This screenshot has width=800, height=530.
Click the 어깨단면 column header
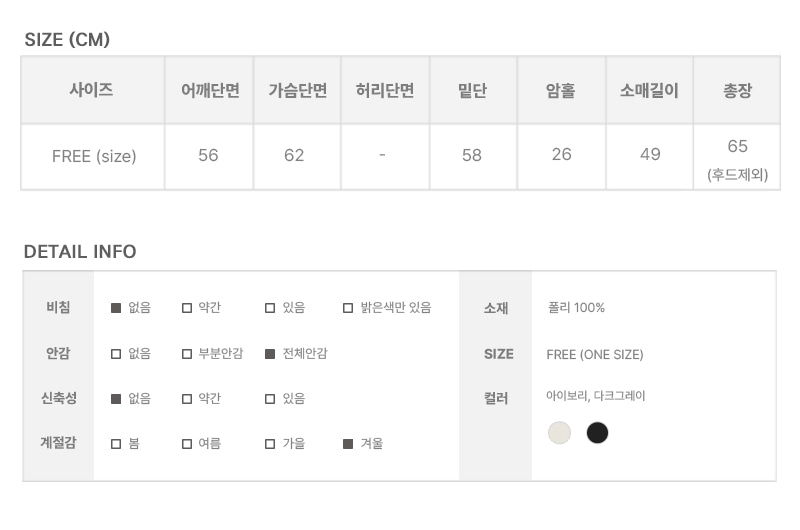click(209, 90)
